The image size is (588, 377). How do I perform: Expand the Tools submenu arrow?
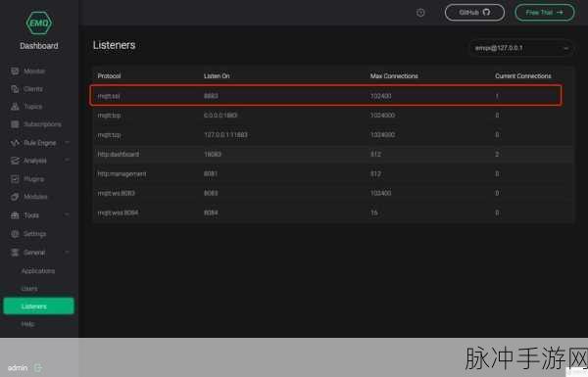67,214
